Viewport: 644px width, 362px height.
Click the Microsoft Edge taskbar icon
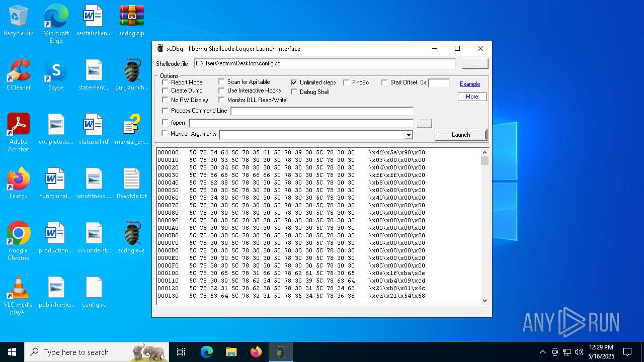point(206,352)
